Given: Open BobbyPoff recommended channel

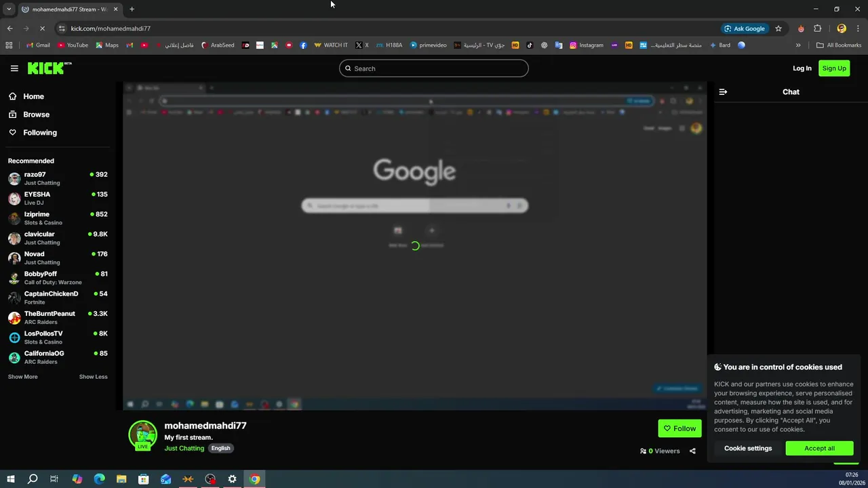Looking at the screenshot, I should (x=58, y=278).
